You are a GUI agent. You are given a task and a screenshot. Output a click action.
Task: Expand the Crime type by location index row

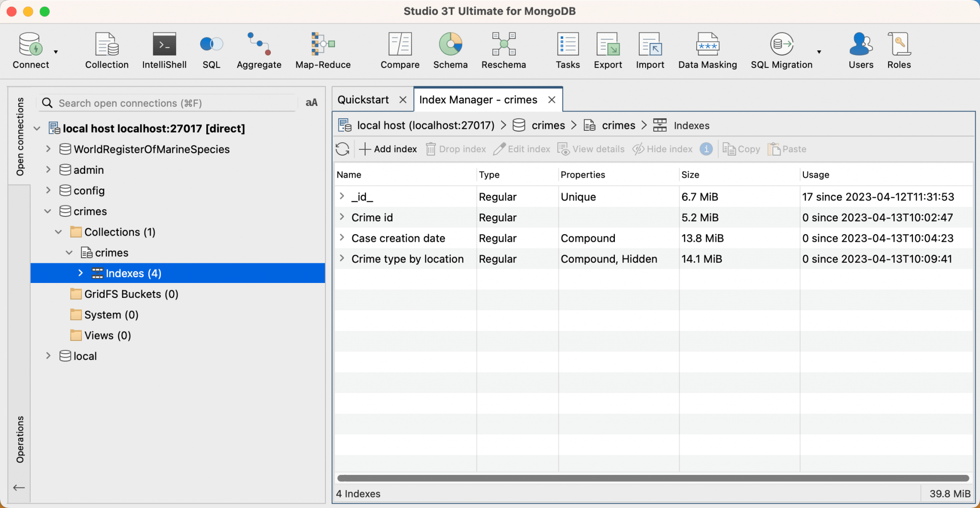(342, 259)
